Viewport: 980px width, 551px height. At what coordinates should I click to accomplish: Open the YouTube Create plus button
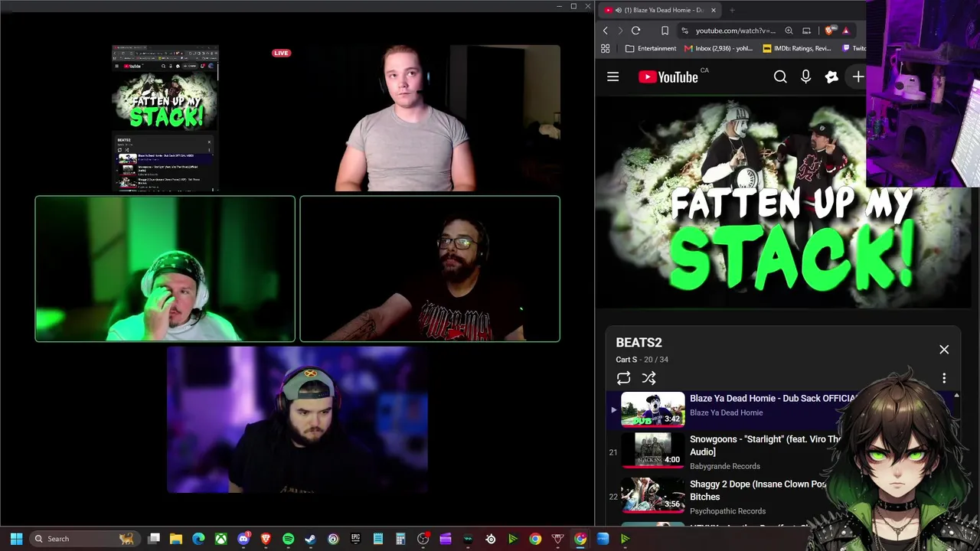[x=857, y=77]
